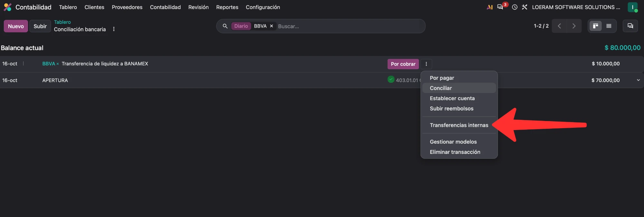644x217 pixels.
Task: Remove the BBVA journal filter
Action: [x=271, y=26]
